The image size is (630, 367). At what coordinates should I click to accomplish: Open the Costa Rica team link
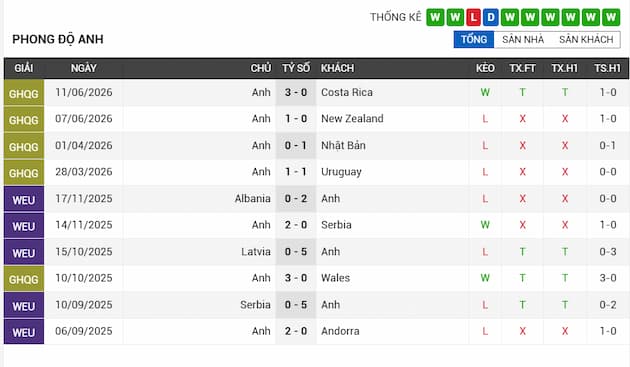tap(347, 92)
